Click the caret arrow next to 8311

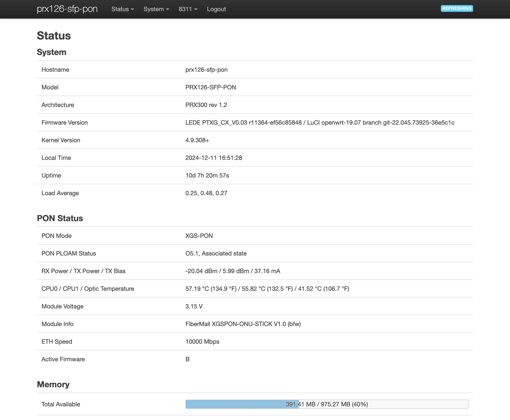coord(196,10)
